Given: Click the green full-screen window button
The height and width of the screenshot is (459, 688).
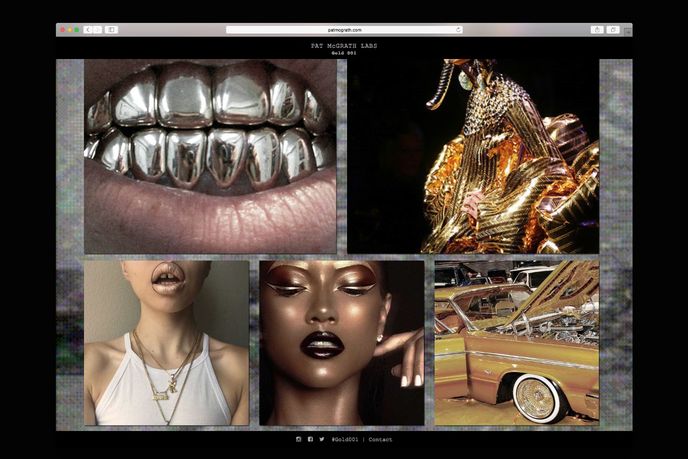Looking at the screenshot, I should click(77, 30).
